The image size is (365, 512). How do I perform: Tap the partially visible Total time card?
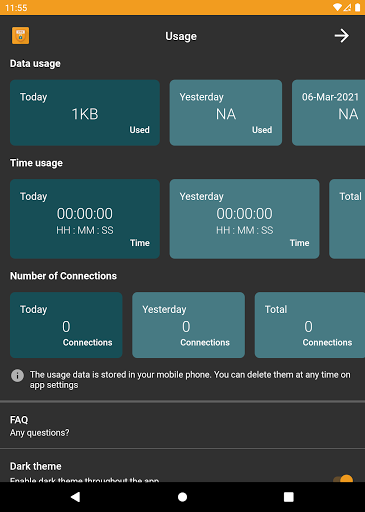pos(347,219)
